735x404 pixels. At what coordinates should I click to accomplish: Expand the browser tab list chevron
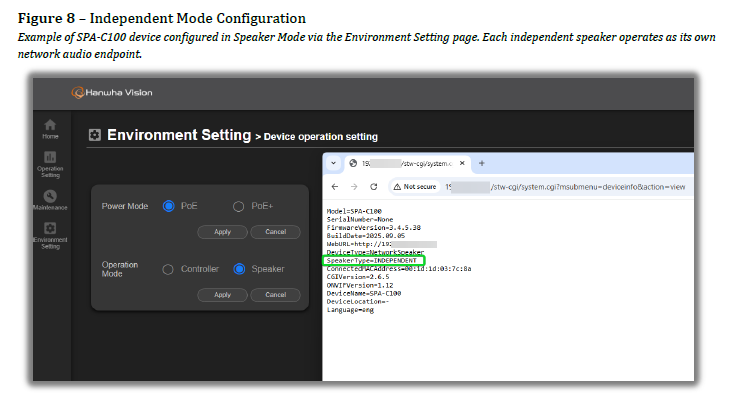click(333, 163)
